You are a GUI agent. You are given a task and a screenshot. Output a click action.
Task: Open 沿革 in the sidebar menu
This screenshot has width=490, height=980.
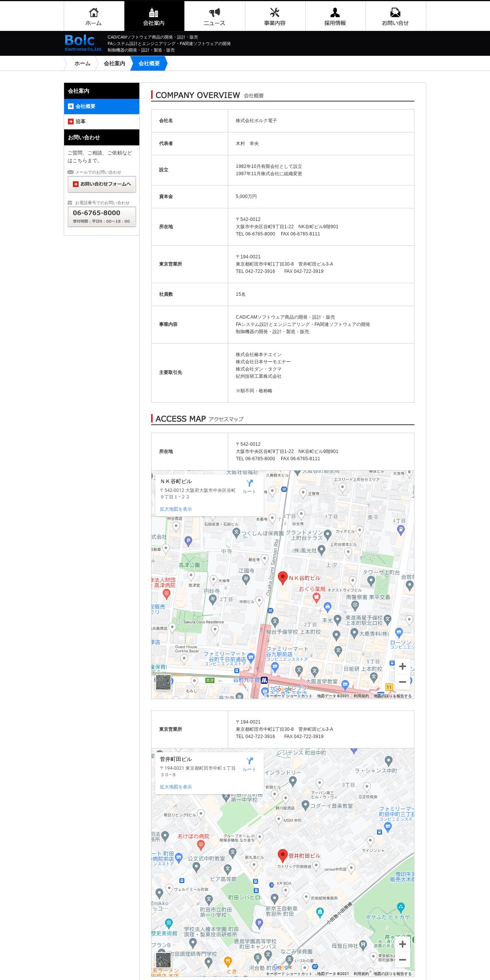(102, 122)
